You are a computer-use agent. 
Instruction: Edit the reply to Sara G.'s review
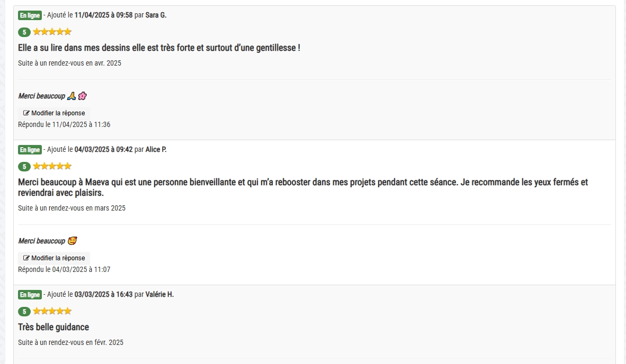54,113
